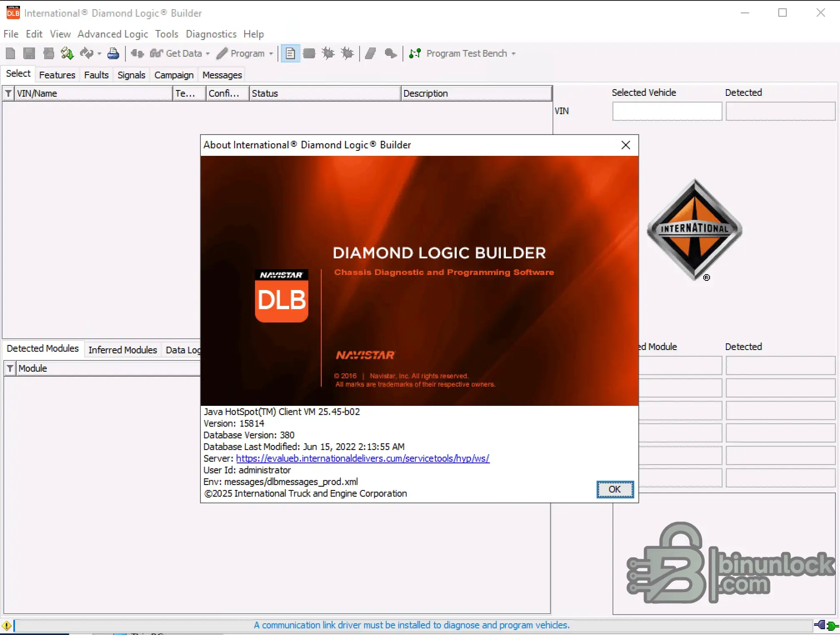Close the About dialog with the X

[x=625, y=145]
